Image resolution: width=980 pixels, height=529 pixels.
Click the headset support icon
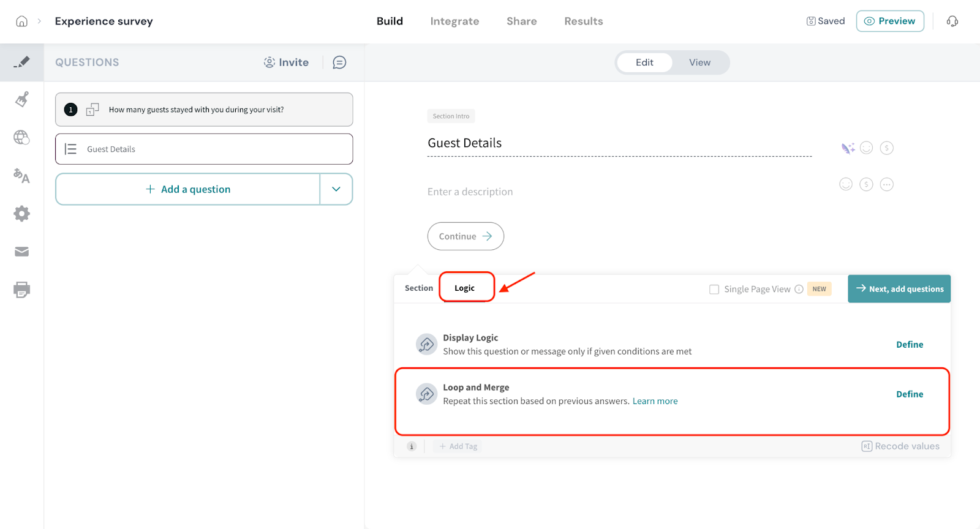(x=952, y=21)
